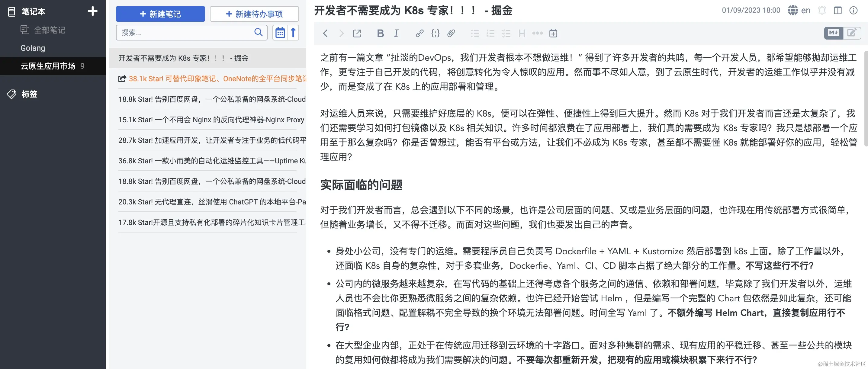Open sort-by-date calendar icon
Viewport: 868px width, 369px height.
tap(280, 33)
